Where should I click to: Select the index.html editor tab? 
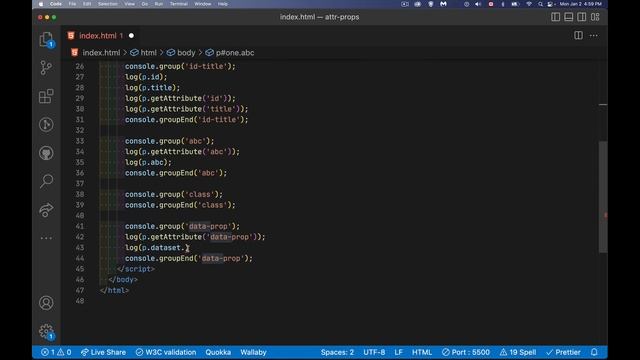[x=101, y=36]
